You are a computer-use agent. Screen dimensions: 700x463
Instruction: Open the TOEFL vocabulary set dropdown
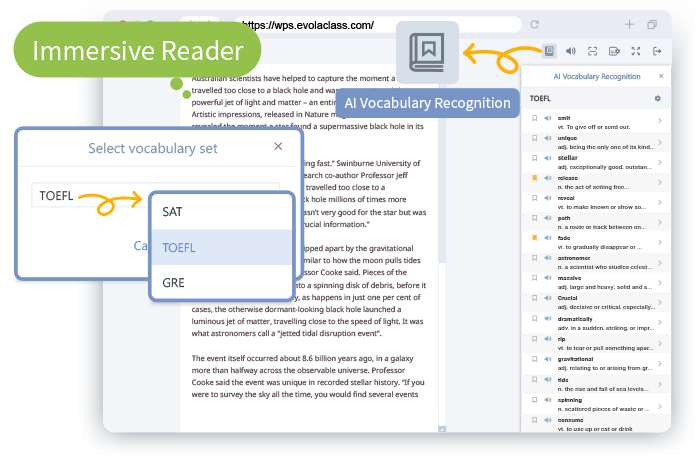[x=90, y=196]
